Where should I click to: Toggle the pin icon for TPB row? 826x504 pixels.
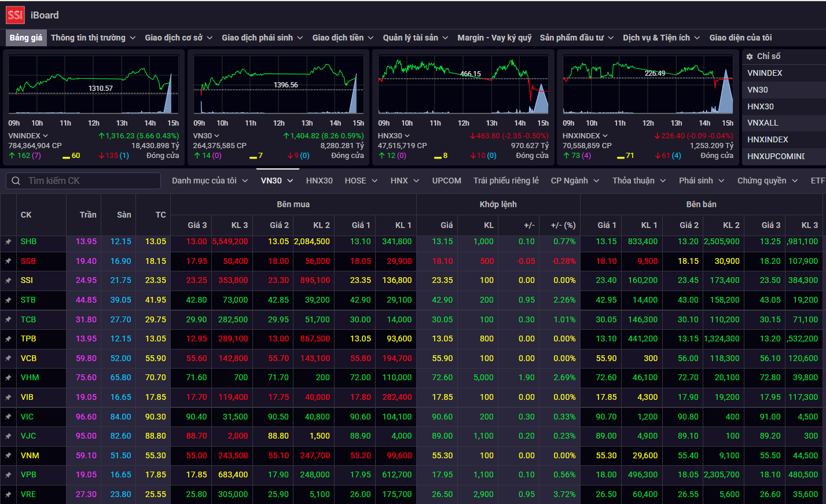(8, 339)
